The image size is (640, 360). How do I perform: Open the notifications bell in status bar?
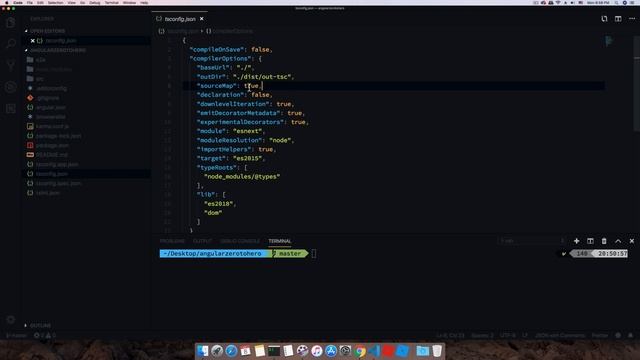pyautogui.click(x=631, y=336)
